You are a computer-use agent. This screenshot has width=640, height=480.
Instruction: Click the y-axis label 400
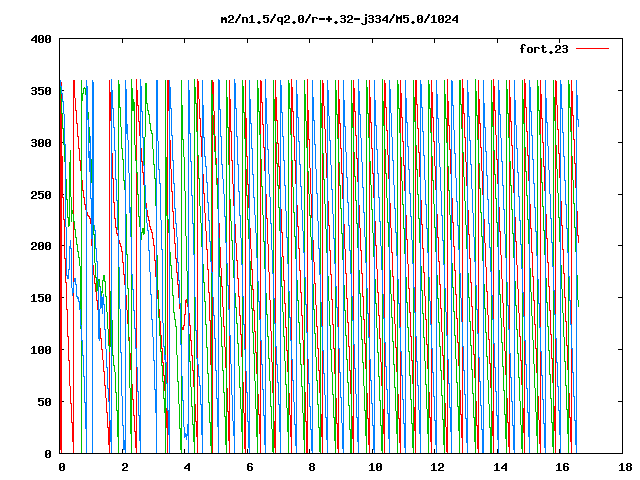[x=41, y=39]
